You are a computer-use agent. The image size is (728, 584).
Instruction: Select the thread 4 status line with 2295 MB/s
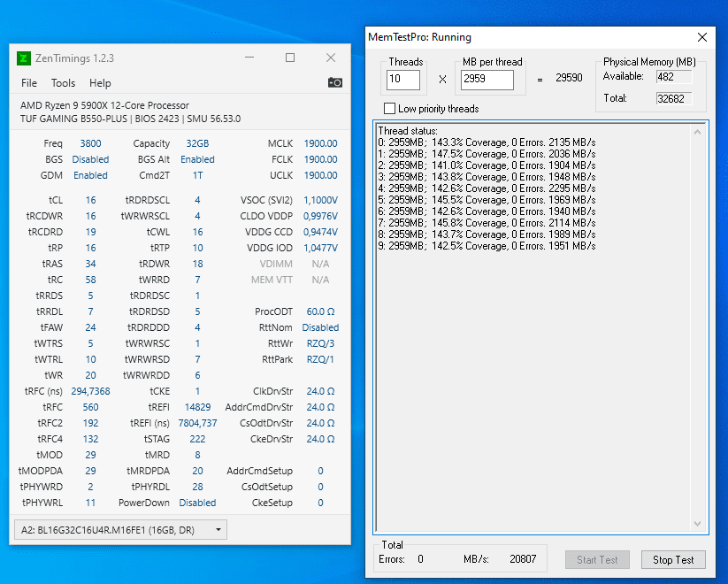click(x=487, y=188)
